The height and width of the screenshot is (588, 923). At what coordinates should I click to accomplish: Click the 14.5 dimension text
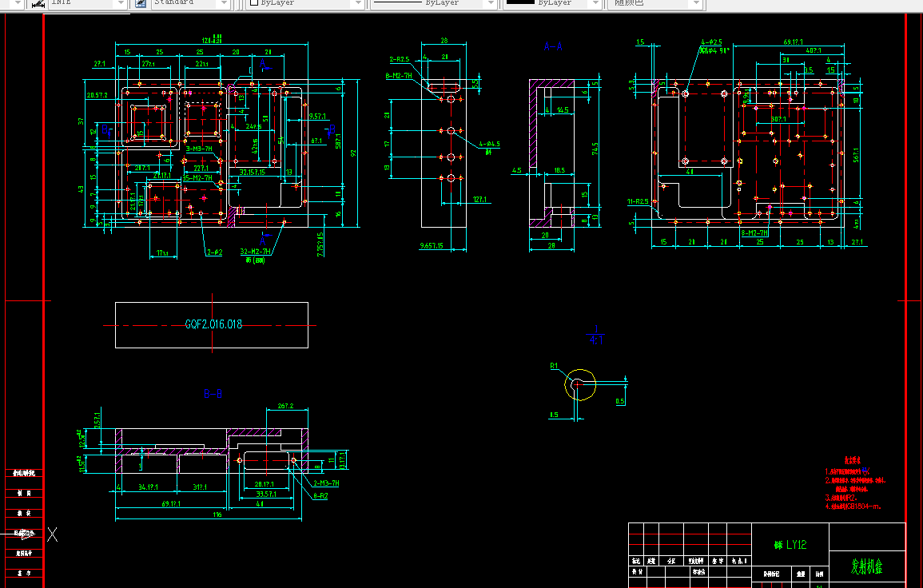(x=562, y=110)
